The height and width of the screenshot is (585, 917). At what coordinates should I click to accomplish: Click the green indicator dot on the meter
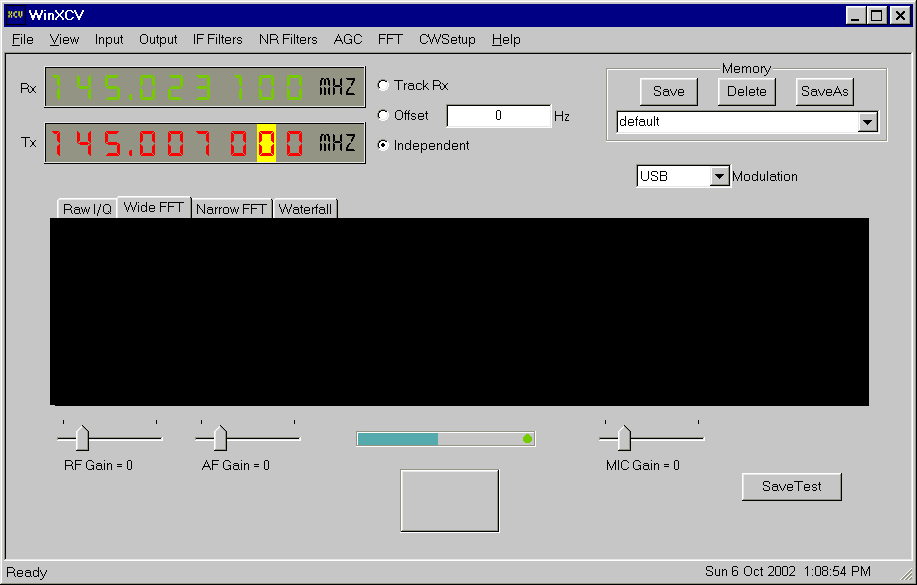[x=528, y=439]
